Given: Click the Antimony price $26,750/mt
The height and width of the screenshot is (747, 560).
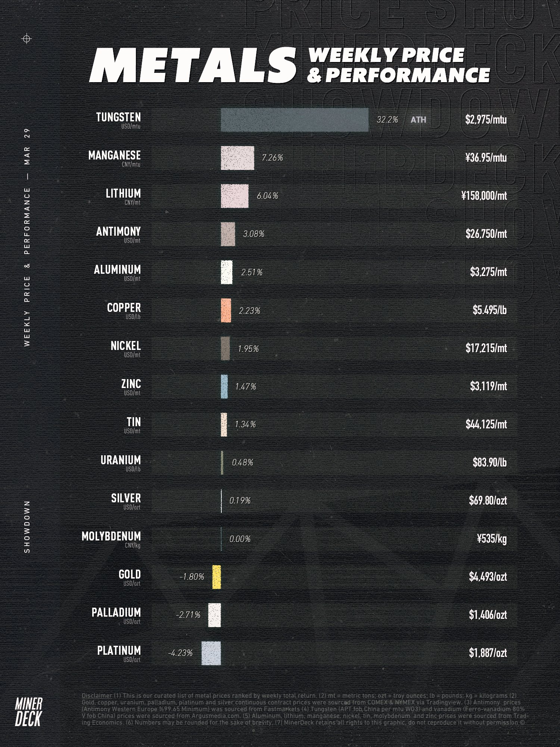Looking at the screenshot, I should pyautogui.click(x=486, y=234).
